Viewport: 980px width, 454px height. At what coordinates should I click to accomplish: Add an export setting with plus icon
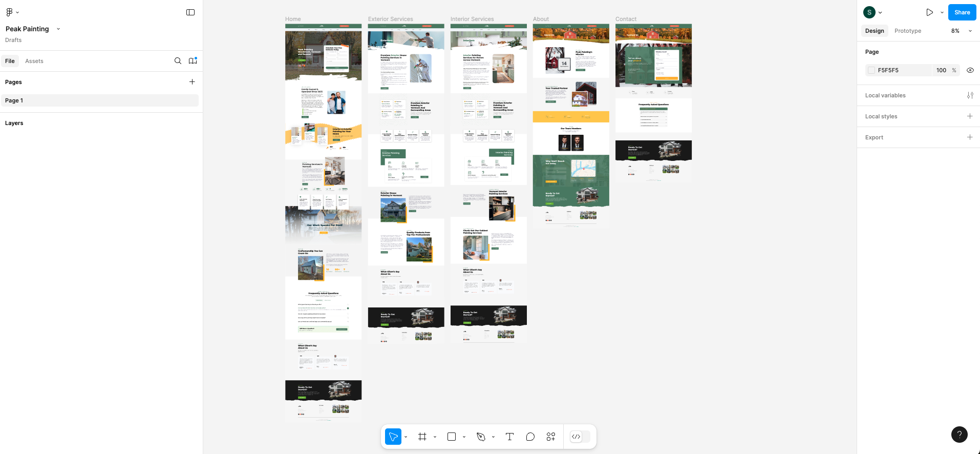click(x=970, y=137)
